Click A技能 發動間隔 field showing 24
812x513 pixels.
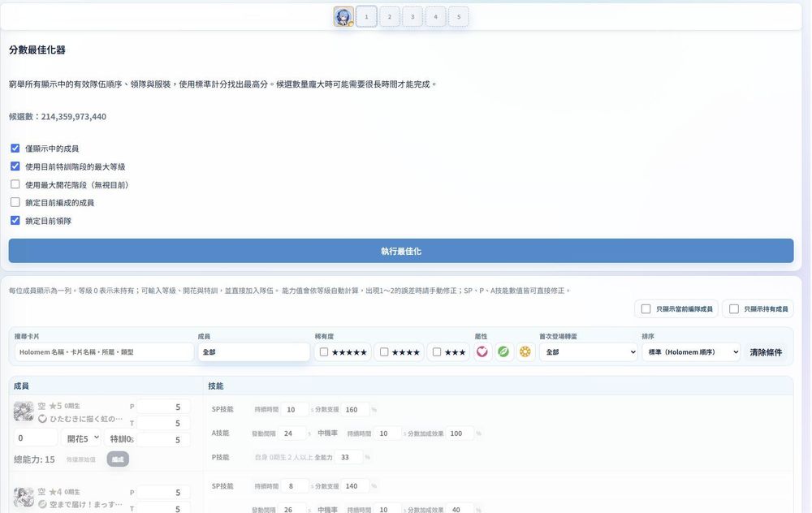point(292,433)
